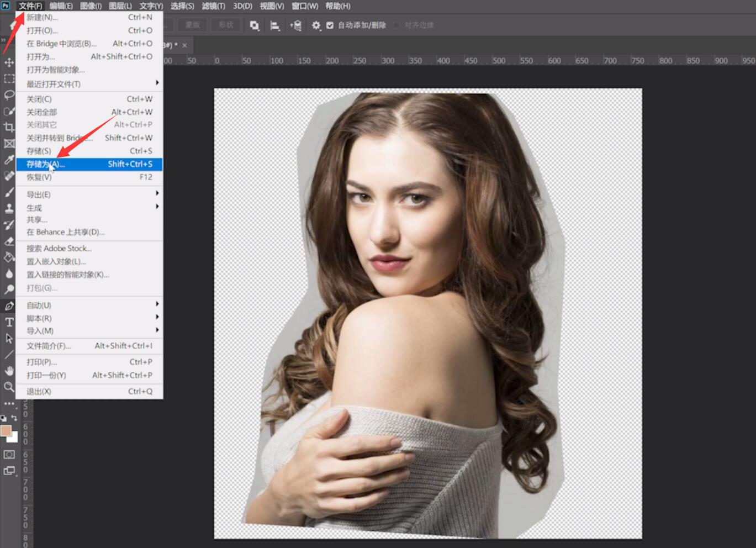756x548 pixels.
Task: Change the screen mode
Action: pyautogui.click(x=9, y=471)
